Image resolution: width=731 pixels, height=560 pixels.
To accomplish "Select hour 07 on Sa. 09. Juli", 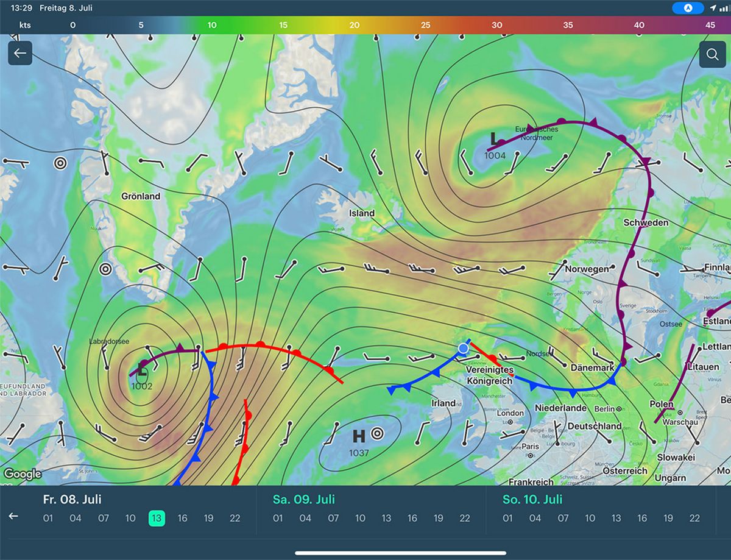I will click(x=333, y=518).
